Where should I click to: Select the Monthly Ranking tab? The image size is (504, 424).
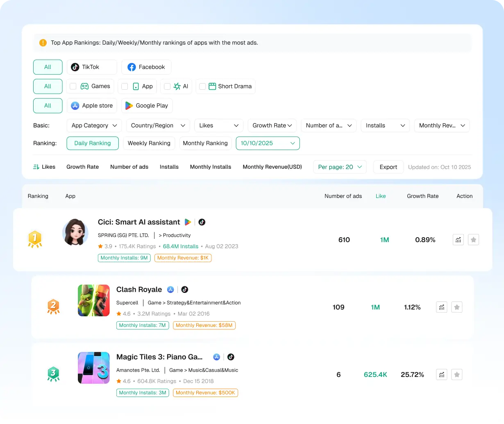pyautogui.click(x=205, y=143)
